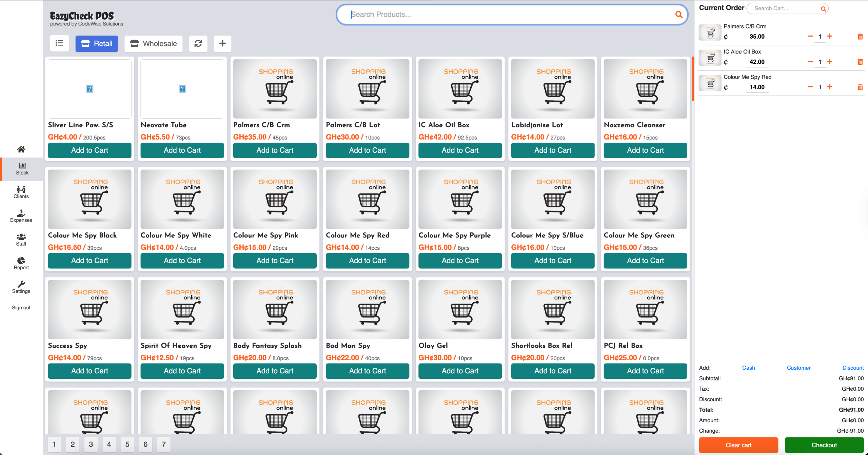Go to page 7 of products
Image resolution: width=868 pixels, height=455 pixels.
[x=164, y=444]
